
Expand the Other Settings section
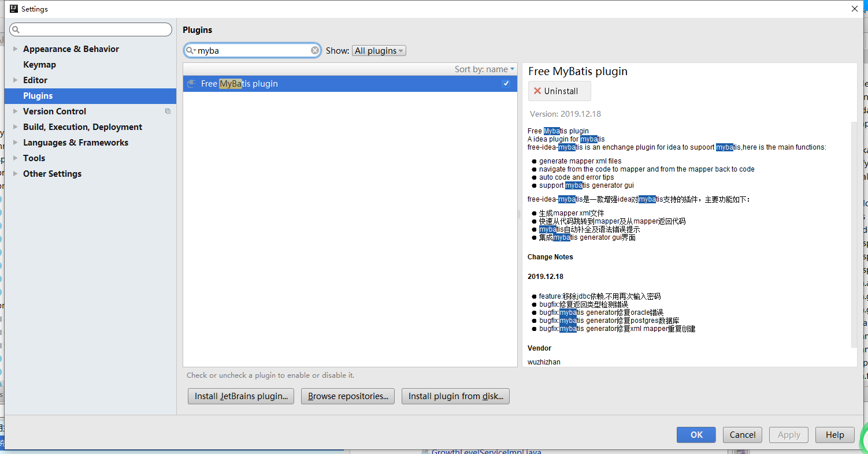[x=15, y=174]
